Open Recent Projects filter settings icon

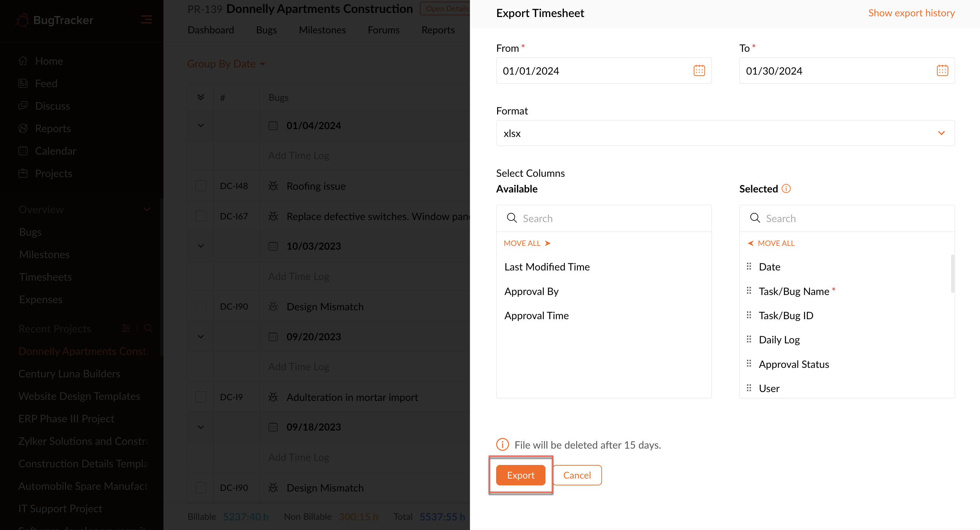[x=126, y=328]
